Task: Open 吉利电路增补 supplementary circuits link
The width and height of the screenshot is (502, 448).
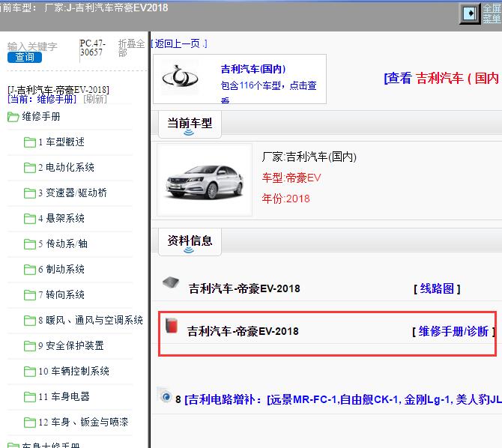Action: click(343, 399)
